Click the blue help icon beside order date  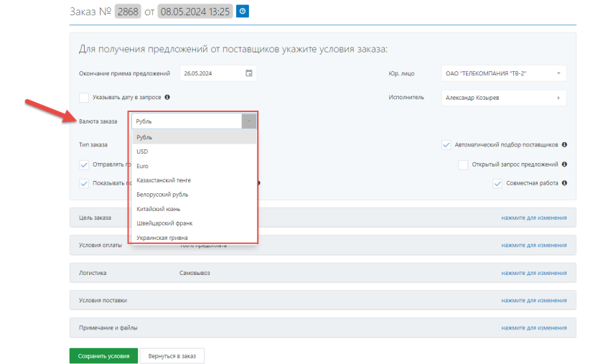point(243,11)
